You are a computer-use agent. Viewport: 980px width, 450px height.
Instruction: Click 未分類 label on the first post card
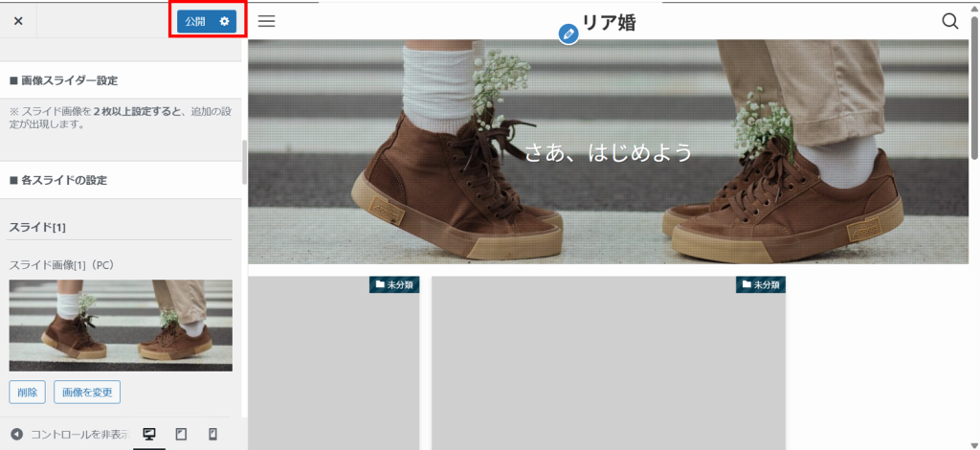coord(394,284)
